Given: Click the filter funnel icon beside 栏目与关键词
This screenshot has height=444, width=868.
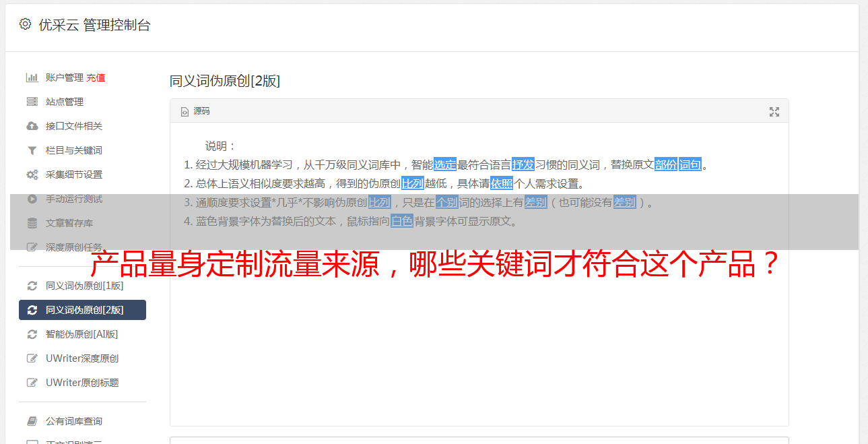Looking at the screenshot, I should tap(32, 150).
